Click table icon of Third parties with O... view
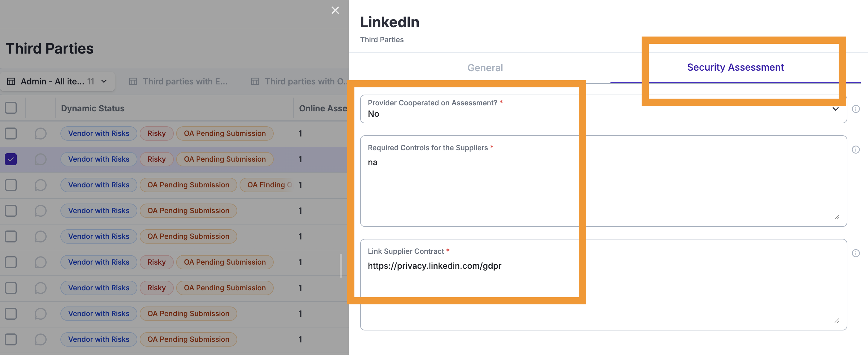Viewport: 868px width, 355px height. tap(255, 82)
